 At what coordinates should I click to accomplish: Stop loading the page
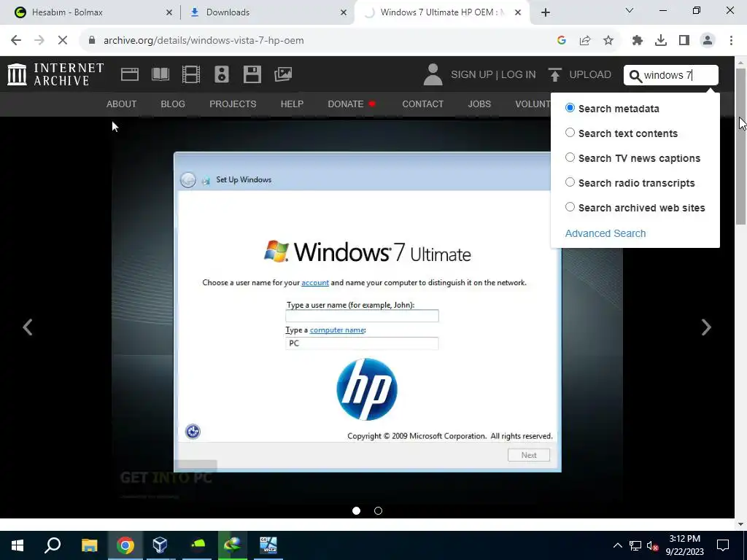coord(63,41)
